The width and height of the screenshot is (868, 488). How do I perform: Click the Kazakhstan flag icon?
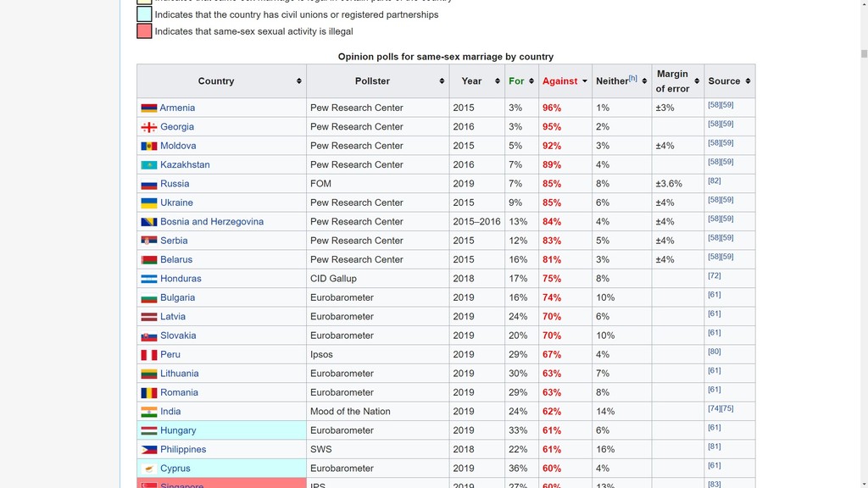(148, 165)
